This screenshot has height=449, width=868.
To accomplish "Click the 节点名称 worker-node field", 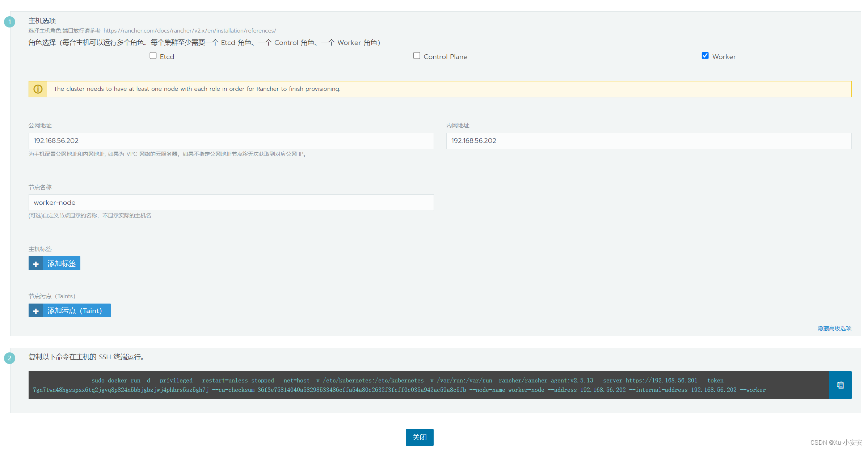I will click(231, 203).
